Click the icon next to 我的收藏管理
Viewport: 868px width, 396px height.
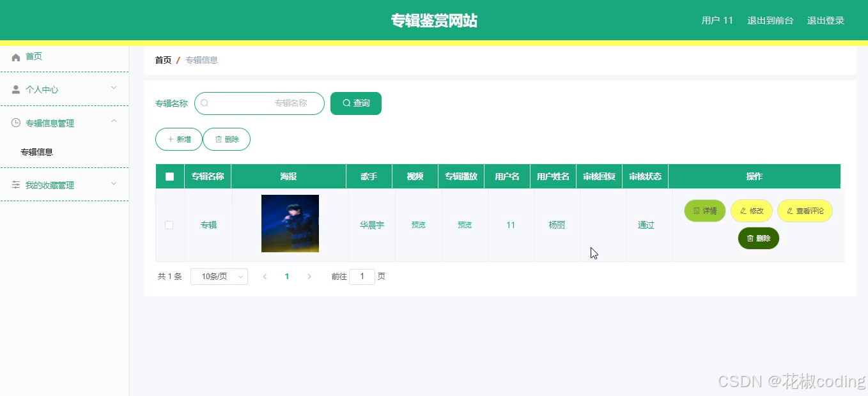[15, 185]
